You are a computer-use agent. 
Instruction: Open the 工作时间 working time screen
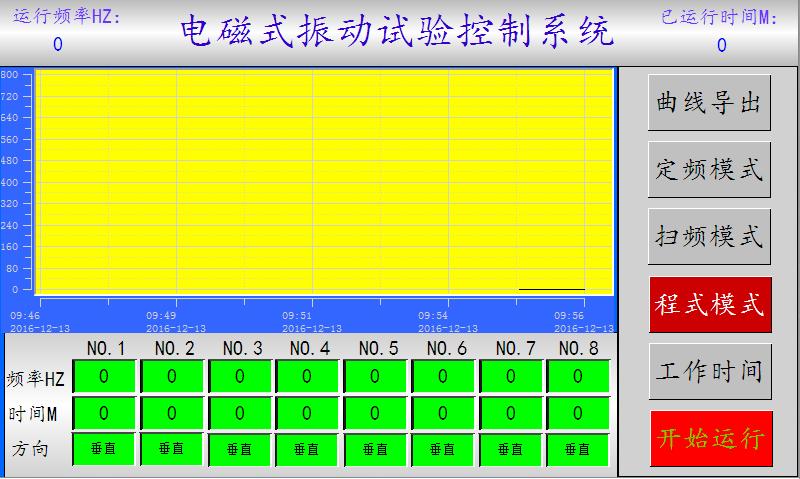709,371
